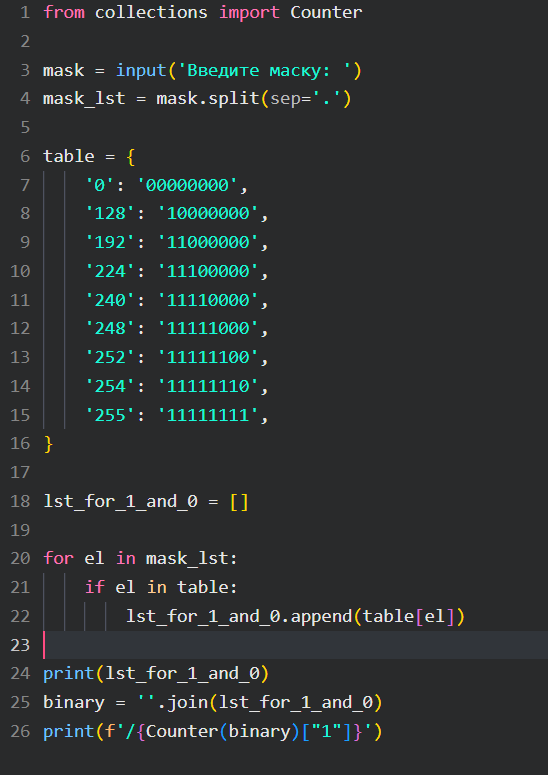Click the value '11110000'
The height and width of the screenshot is (775, 548).
point(208,300)
